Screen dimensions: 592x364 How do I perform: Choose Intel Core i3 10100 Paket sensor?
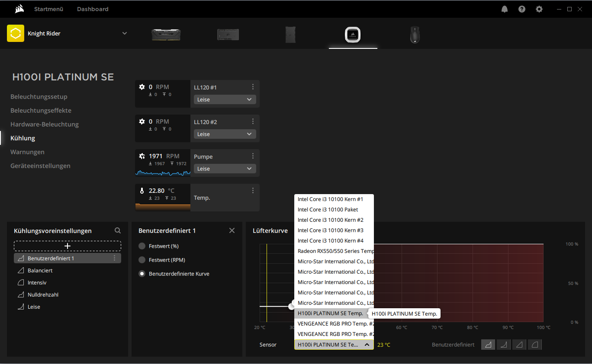(x=334, y=210)
